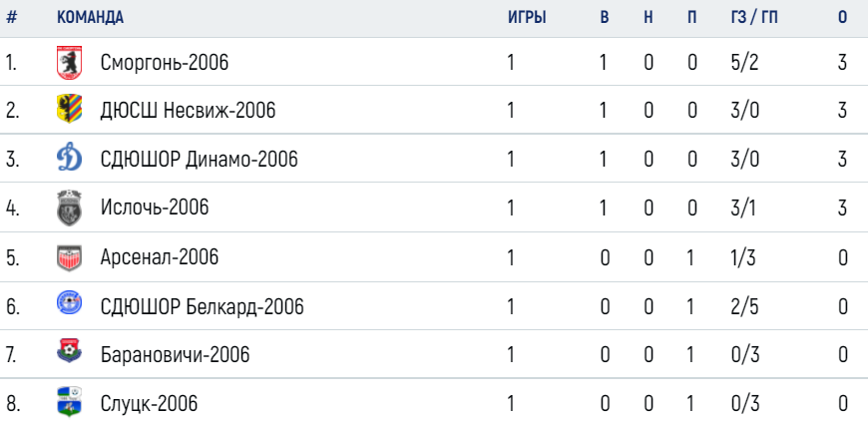Click the Белкард-2006 round blue badge
Viewport: 868px width, 421px height.
pos(69,303)
